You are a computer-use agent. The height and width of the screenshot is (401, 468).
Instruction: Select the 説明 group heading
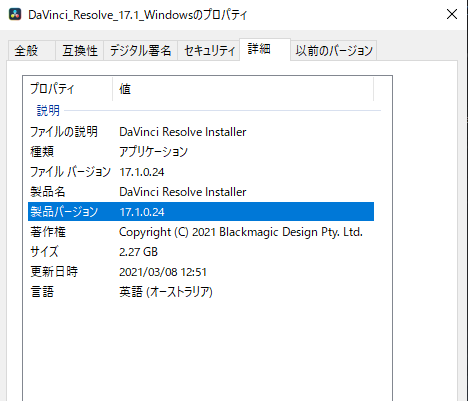[48, 110]
